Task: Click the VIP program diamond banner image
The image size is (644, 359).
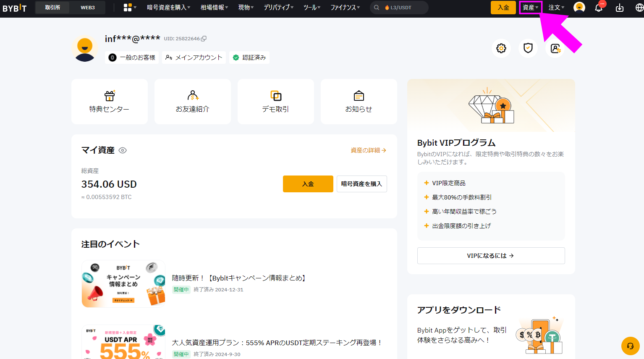Action: click(x=491, y=105)
